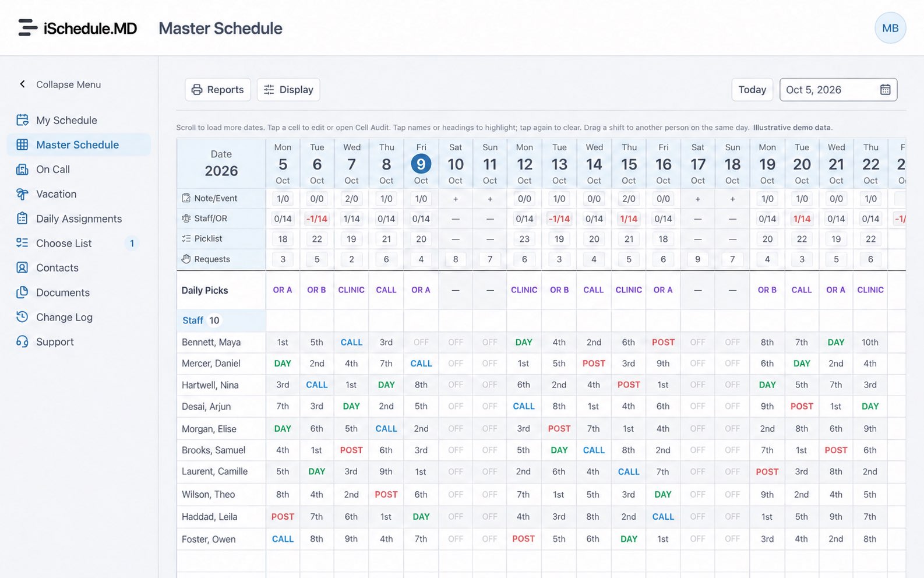Open Contacts icon in sidebar
This screenshot has width=924, height=578.
[x=22, y=267]
